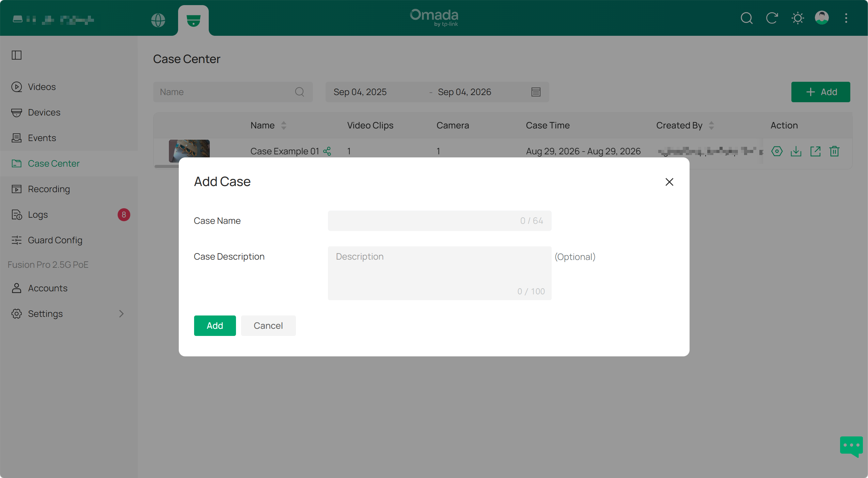Open Guard Config in sidebar
868x478 pixels.
[69, 240]
